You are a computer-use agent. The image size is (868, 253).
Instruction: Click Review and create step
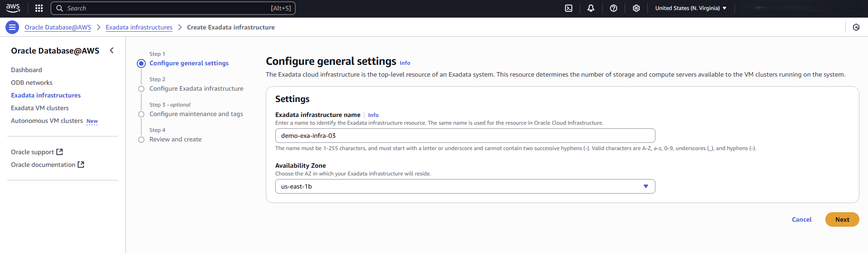point(175,139)
